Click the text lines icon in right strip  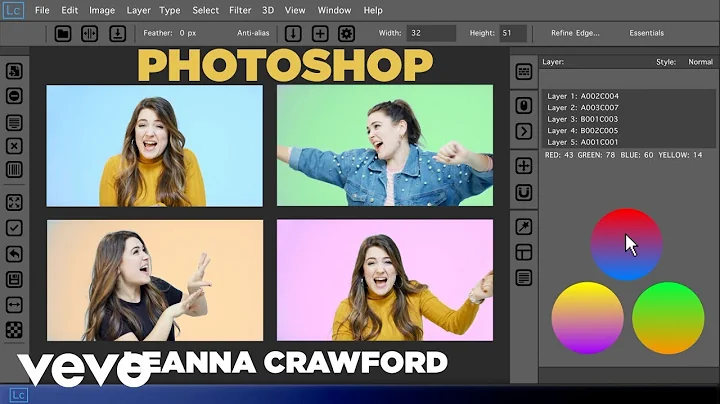pyautogui.click(x=523, y=278)
